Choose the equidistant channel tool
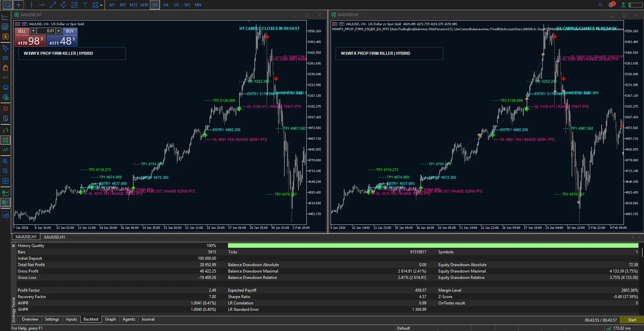 [x=63, y=5]
